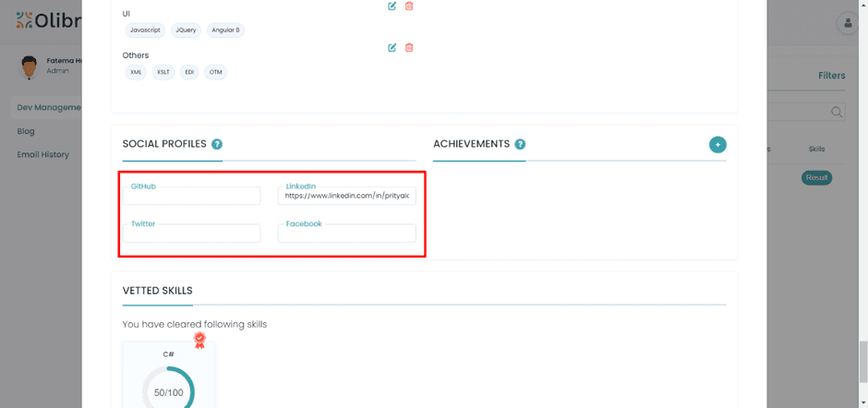Focus the LinkedIn URL field
Screen dimensions: 868x408
pyautogui.click(x=346, y=196)
